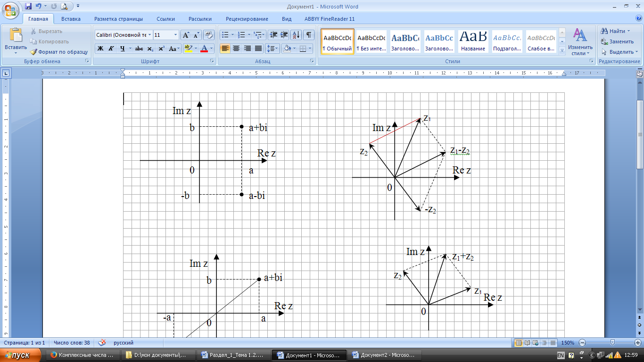The height and width of the screenshot is (362, 644).
Task: Click the tab selector ruler button
Action: point(6,73)
